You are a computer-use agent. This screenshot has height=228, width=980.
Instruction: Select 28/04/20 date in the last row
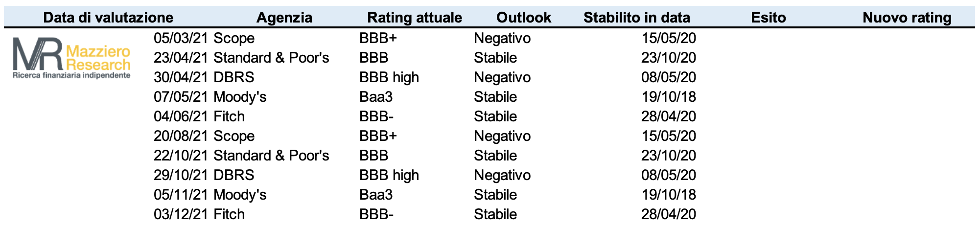click(x=669, y=214)
